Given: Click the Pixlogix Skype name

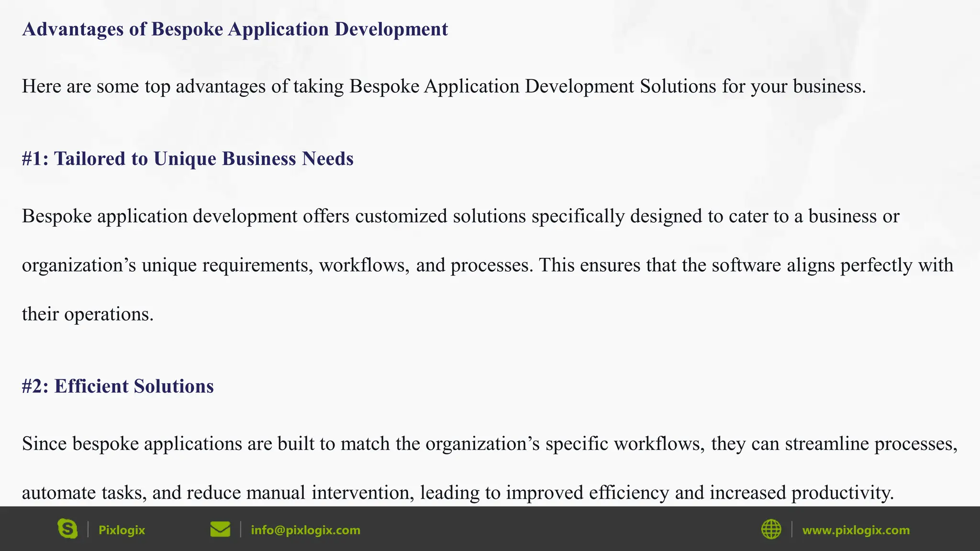Looking at the screenshot, I should tap(122, 530).
